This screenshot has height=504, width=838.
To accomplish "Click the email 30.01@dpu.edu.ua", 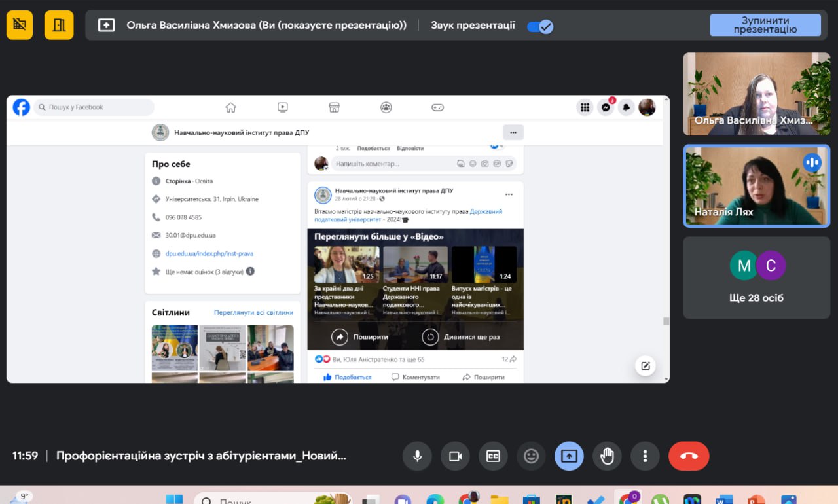I will [x=191, y=235].
